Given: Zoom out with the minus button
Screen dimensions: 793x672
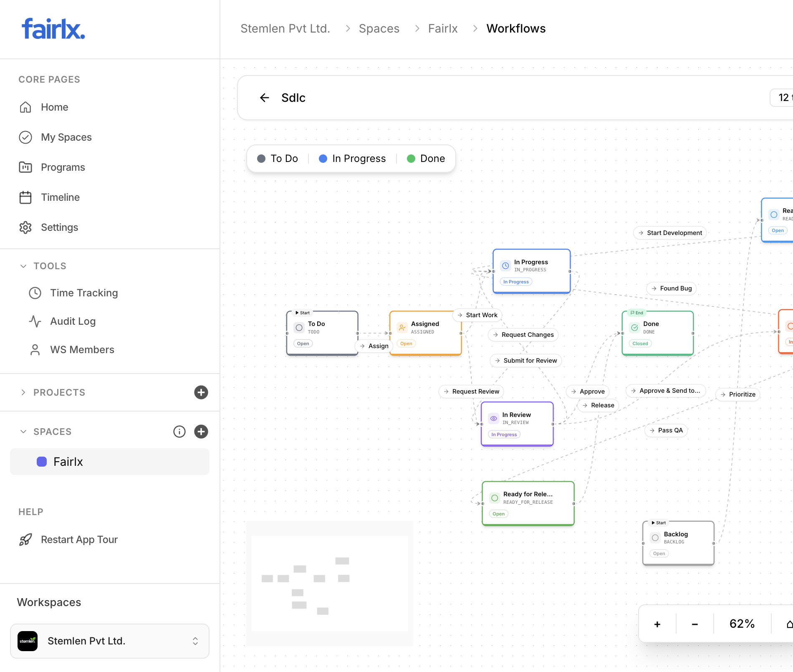Looking at the screenshot, I should click(x=695, y=624).
